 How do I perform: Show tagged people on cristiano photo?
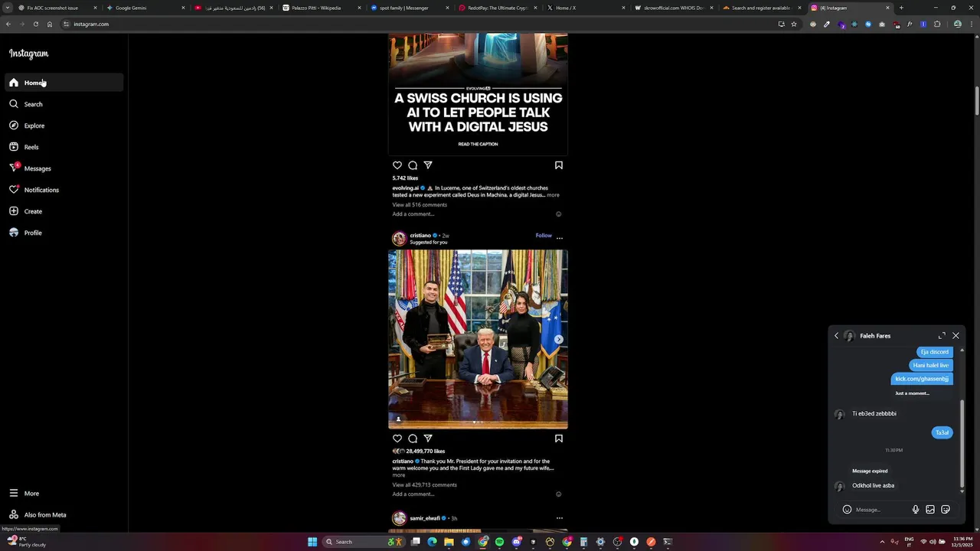click(x=398, y=419)
